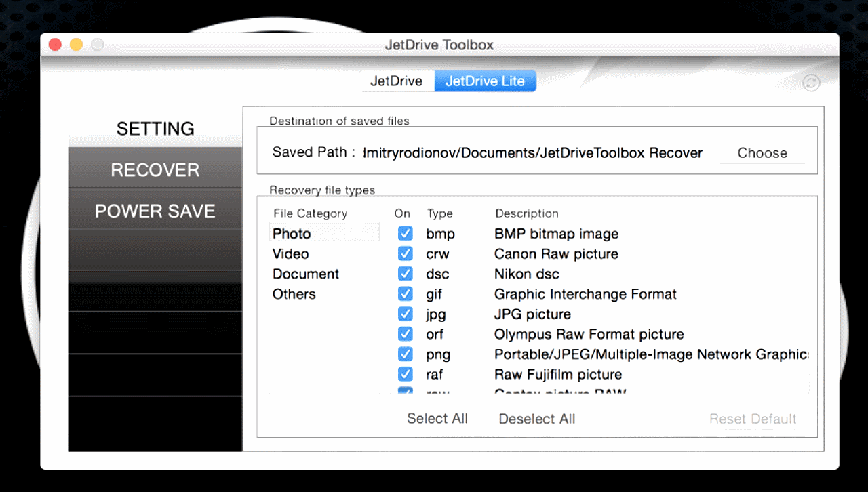Toggle the png file type checkbox
Screen dimensions: 868x492
[x=405, y=354]
